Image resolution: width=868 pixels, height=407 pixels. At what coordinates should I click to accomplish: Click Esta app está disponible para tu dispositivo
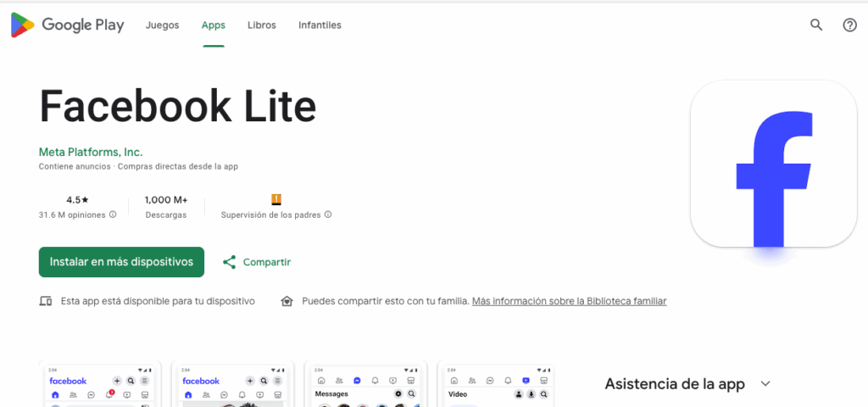pos(158,301)
